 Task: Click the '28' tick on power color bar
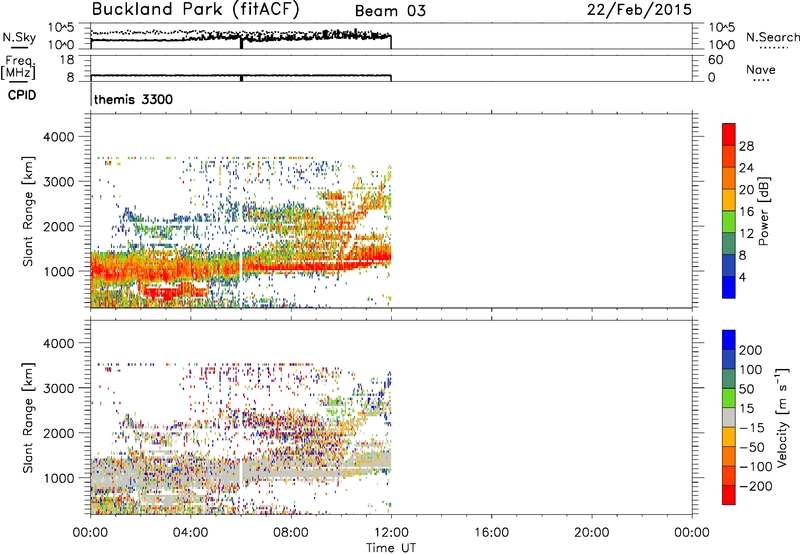pos(746,146)
